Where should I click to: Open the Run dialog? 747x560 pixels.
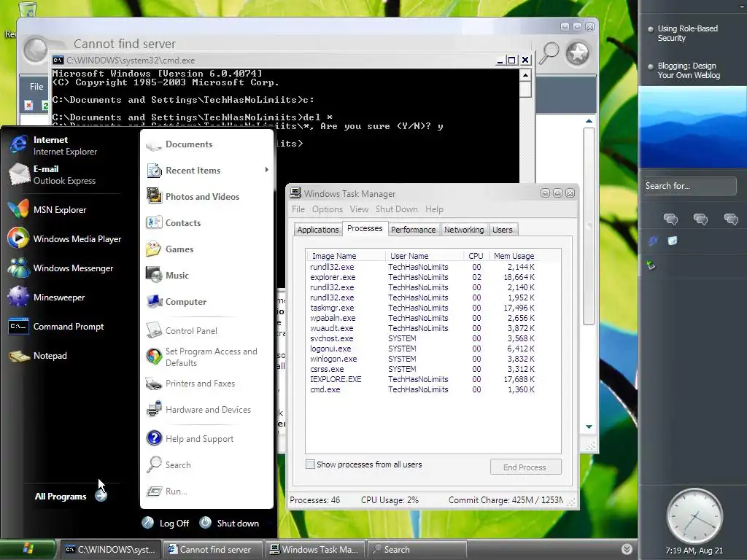[x=166, y=491]
